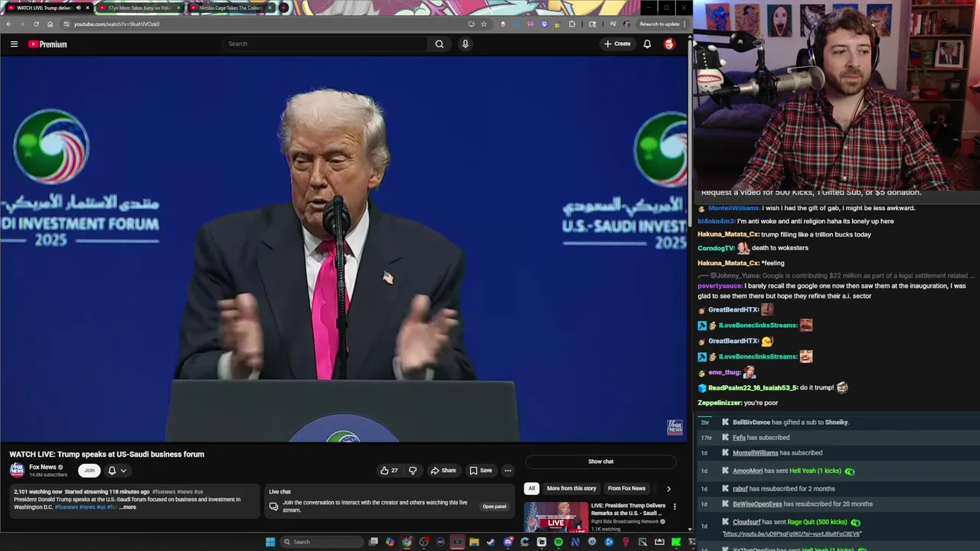
Task: Go to YouTube Premium home logo
Action: (47, 44)
